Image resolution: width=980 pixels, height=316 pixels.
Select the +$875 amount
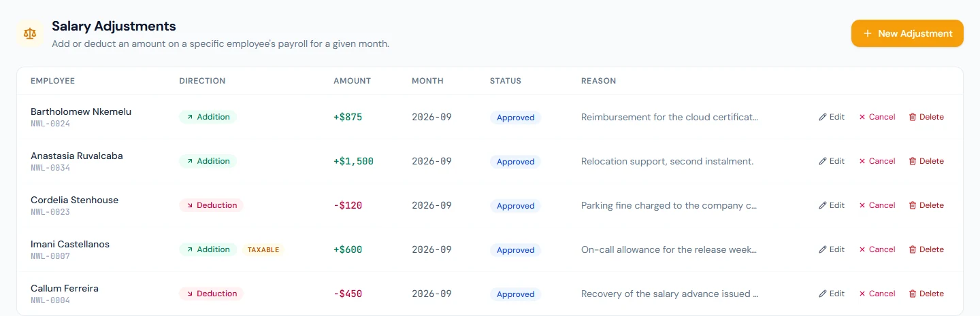coord(348,117)
